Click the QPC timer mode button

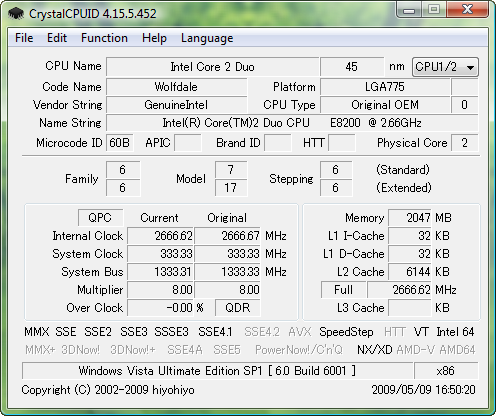coord(100,218)
